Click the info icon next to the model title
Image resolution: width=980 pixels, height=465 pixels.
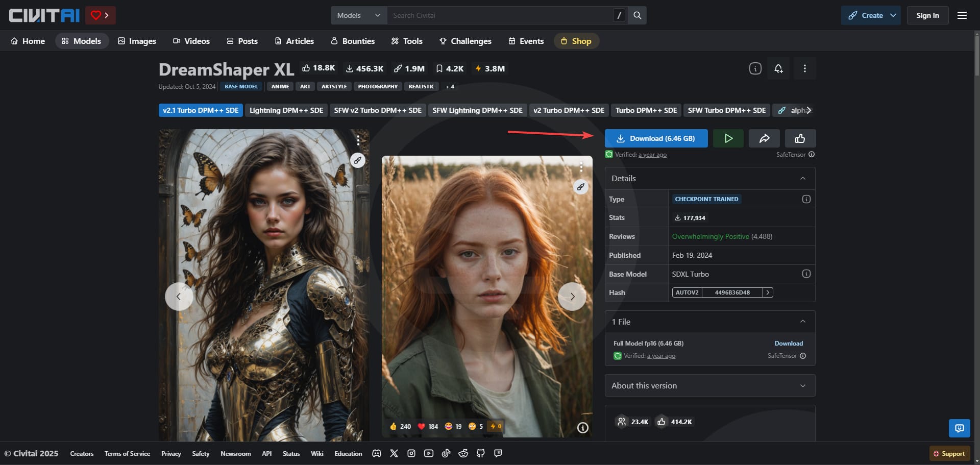(755, 68)
